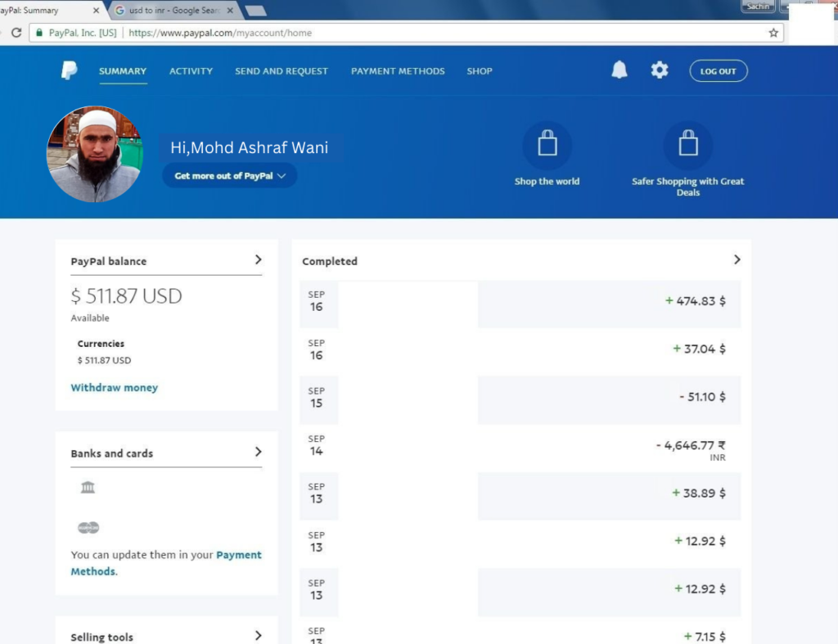Viewport: 838px width, 644px height.
Task: Click the Log Out button
Action: pos(719,71)
